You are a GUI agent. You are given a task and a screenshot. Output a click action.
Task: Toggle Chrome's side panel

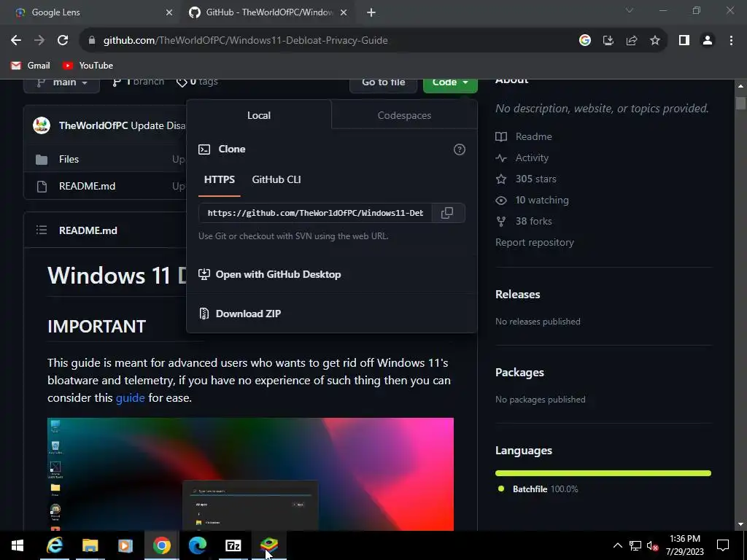684,41
